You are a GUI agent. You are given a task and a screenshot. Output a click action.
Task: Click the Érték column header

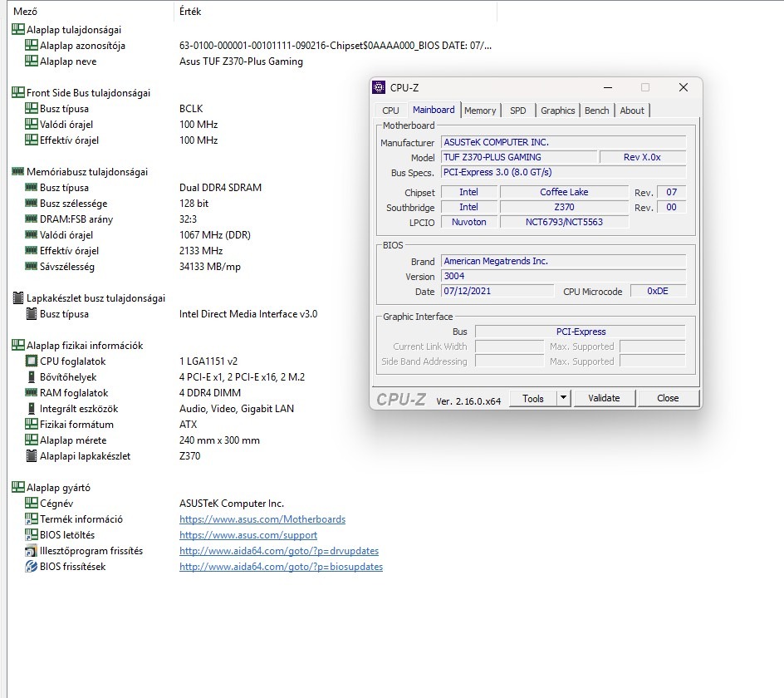click(336, 11)
